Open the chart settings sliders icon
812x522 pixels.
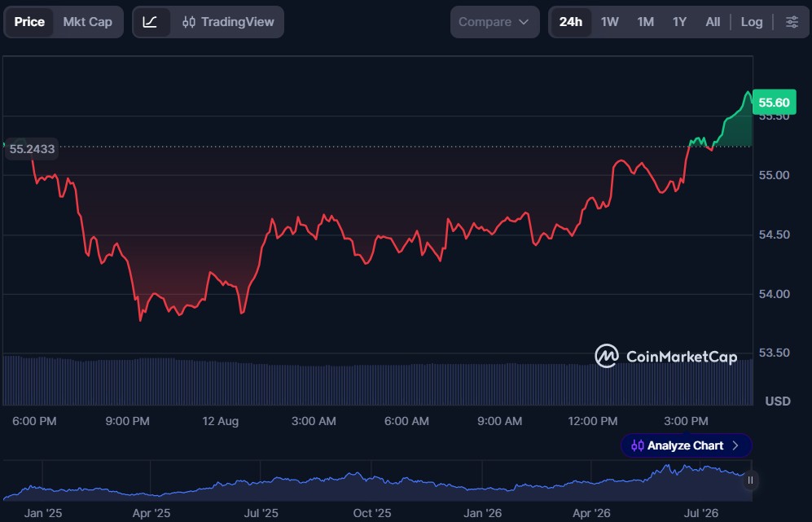click(x=792, y=22)
